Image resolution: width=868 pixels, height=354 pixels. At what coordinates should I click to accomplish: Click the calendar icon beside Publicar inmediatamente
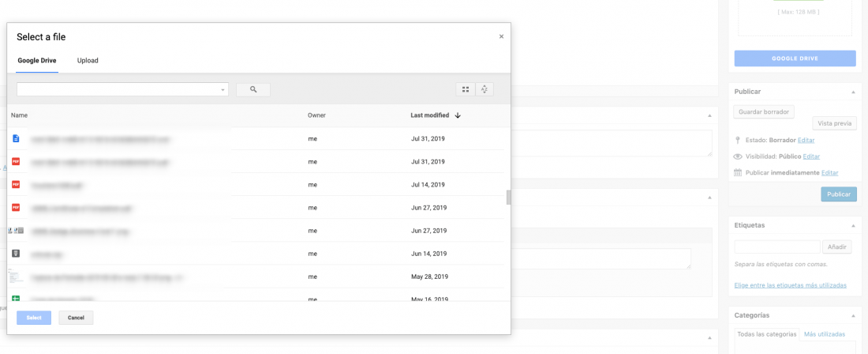pos(737,172)
